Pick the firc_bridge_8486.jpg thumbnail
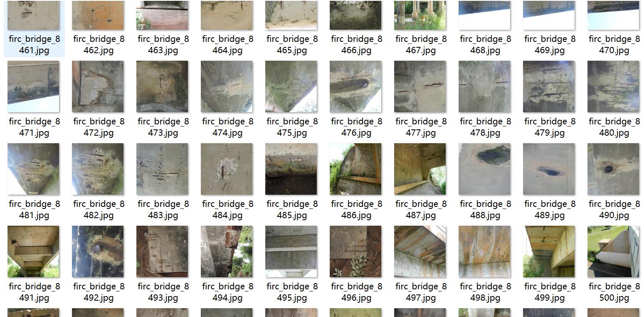 tap(356, 169)
